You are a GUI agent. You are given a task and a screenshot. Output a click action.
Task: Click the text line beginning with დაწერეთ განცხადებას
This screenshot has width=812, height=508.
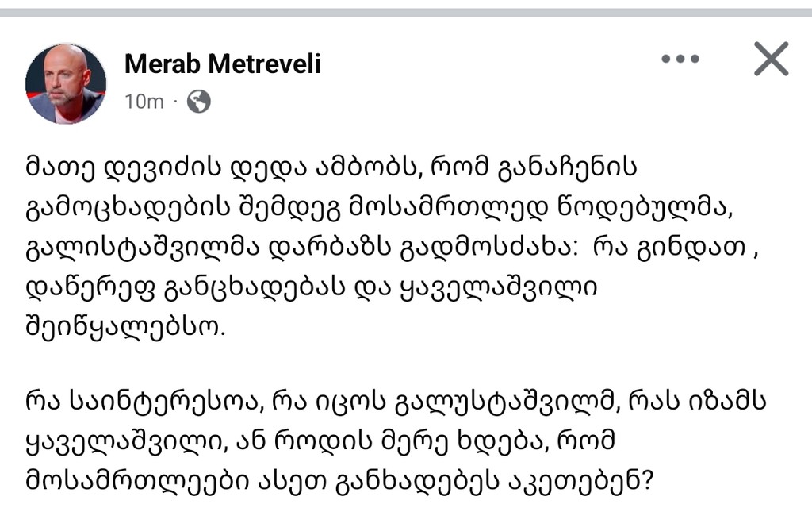311,287
